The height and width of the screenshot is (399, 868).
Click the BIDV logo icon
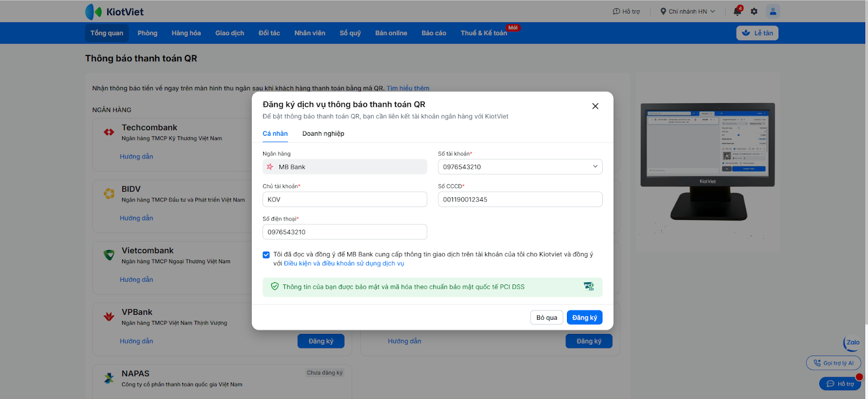point(109,193)
